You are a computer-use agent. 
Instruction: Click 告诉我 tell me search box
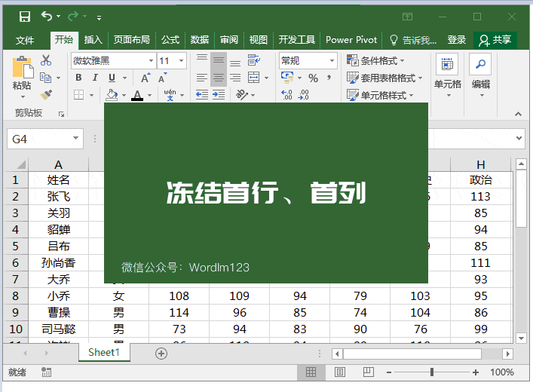(x=413, y=40)
